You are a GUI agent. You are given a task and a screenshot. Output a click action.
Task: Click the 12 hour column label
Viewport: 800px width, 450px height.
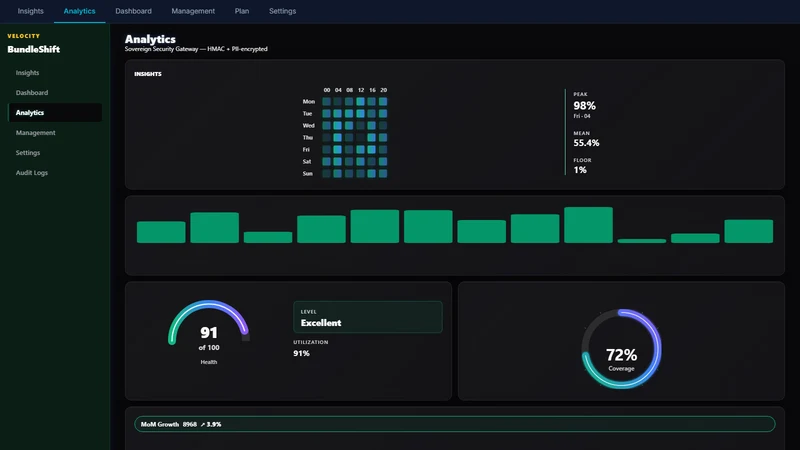361,90
